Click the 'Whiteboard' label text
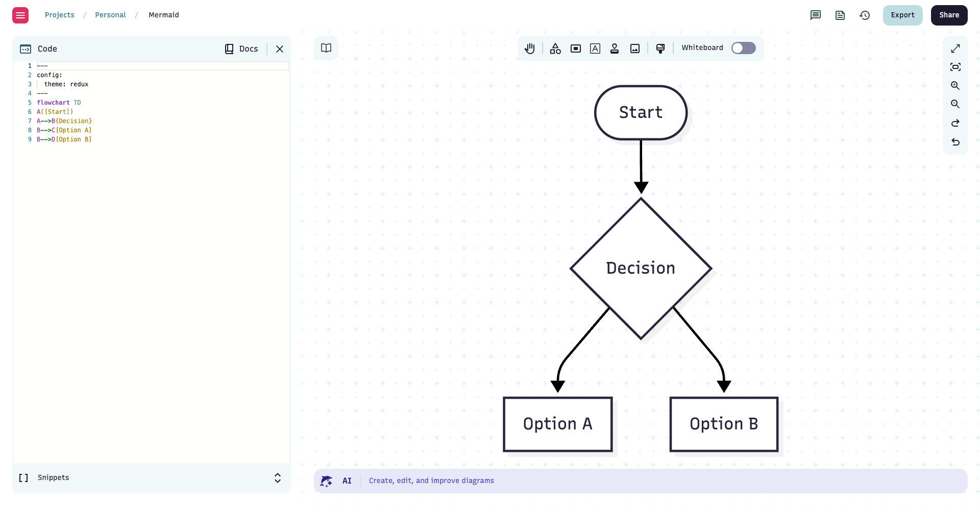The image size is (980, 505). (x=702, y=48)
